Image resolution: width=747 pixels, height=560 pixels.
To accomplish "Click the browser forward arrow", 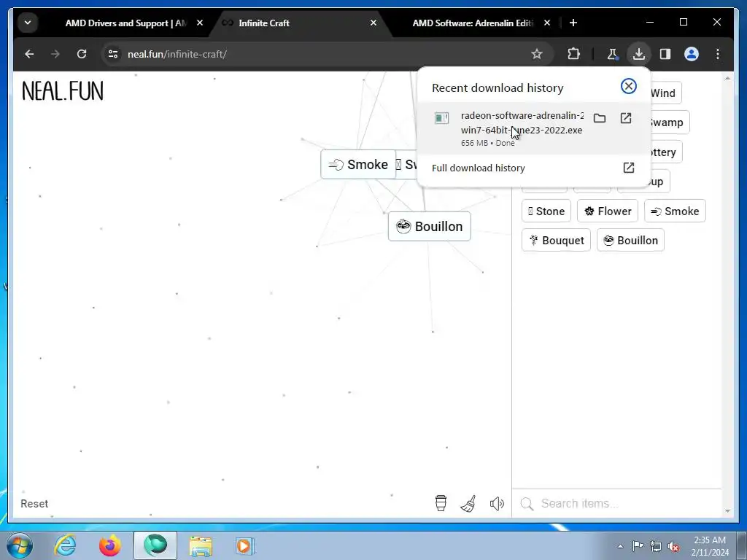I will tap(55, 54).
